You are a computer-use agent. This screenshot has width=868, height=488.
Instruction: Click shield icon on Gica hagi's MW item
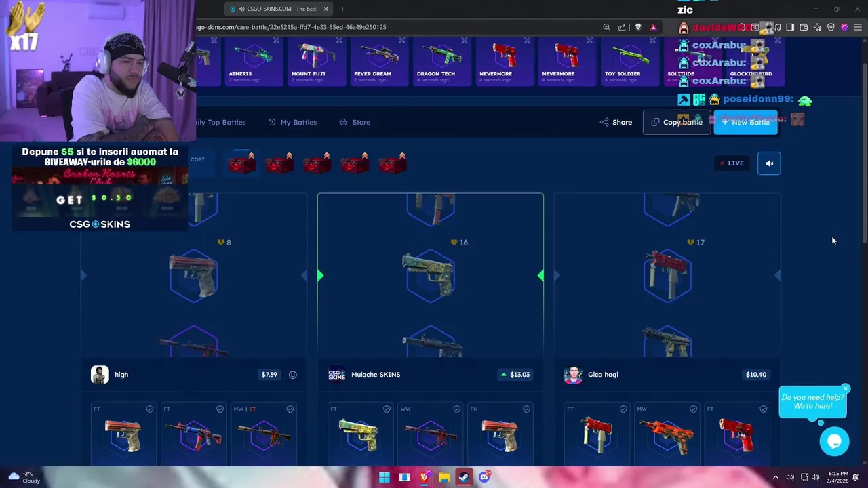[x=693, y=409]
